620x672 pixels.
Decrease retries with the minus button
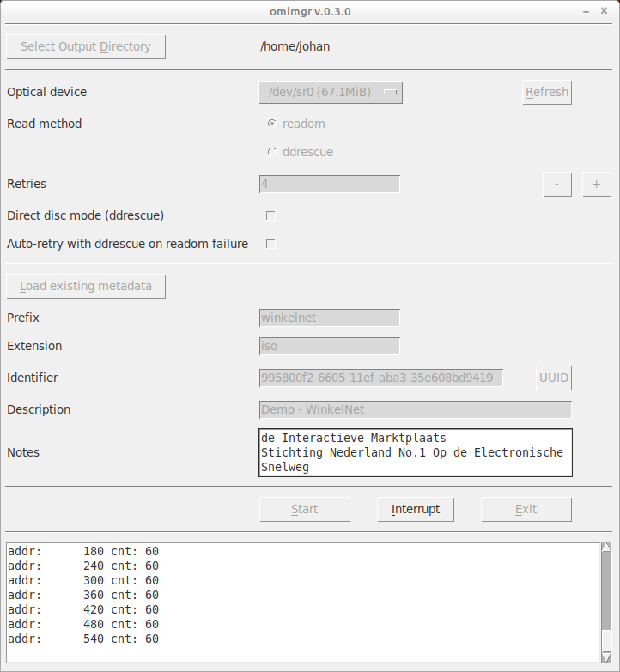coord(556,184)
